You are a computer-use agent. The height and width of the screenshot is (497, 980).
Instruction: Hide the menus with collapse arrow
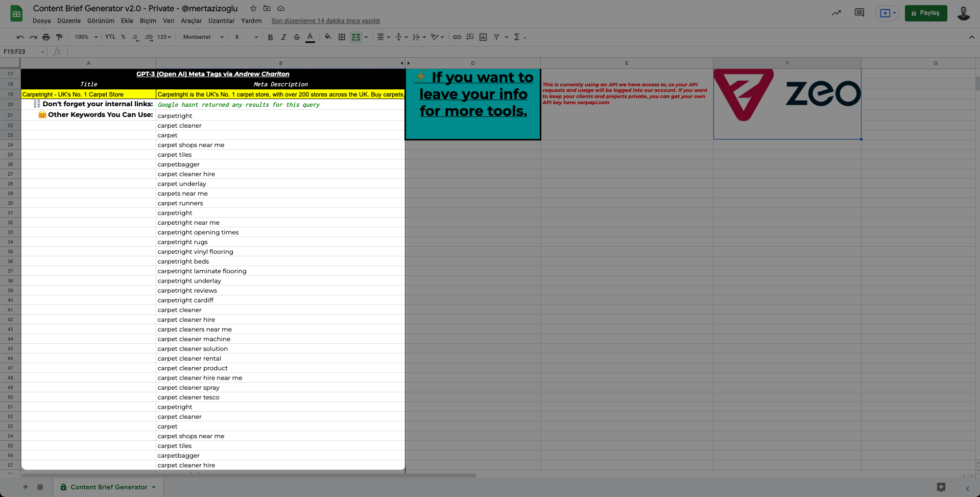click(971, 37)
